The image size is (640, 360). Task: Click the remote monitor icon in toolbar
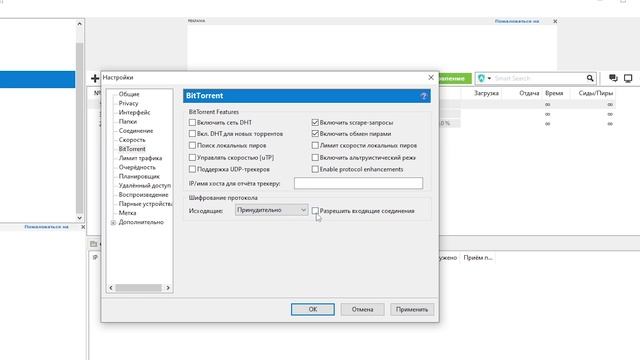628,78
